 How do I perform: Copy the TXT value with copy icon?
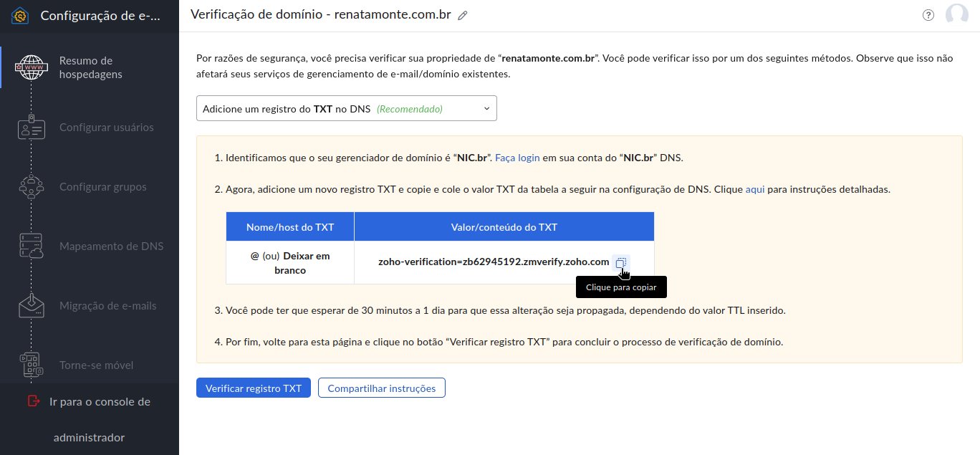click(x=620, y=263)
